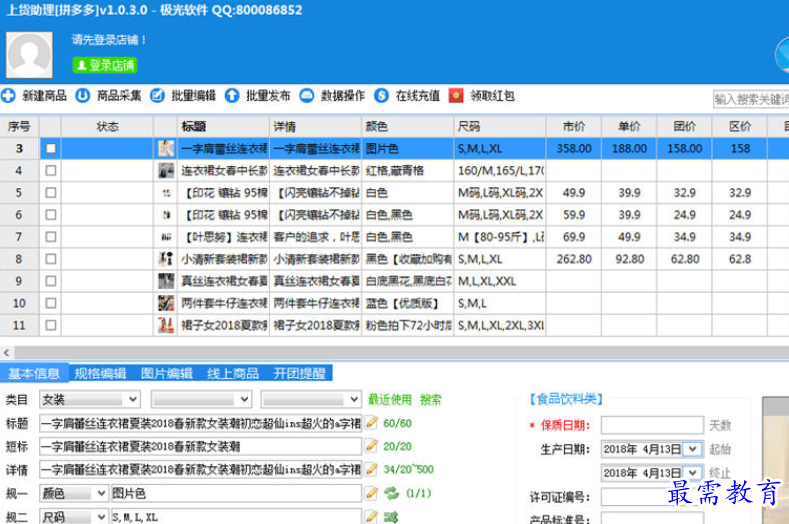Click pencil edit icon beside 规一 图片色 field

click(x=371, y=493)
